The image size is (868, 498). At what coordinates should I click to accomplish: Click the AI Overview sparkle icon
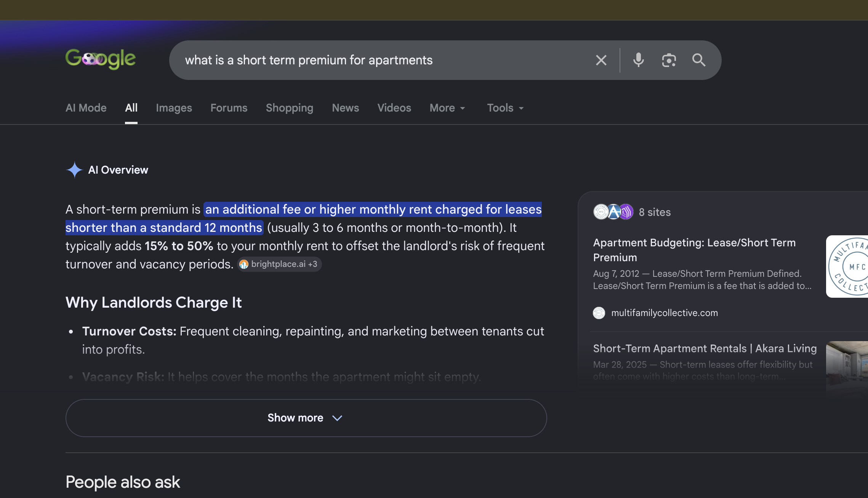point(74,170)
